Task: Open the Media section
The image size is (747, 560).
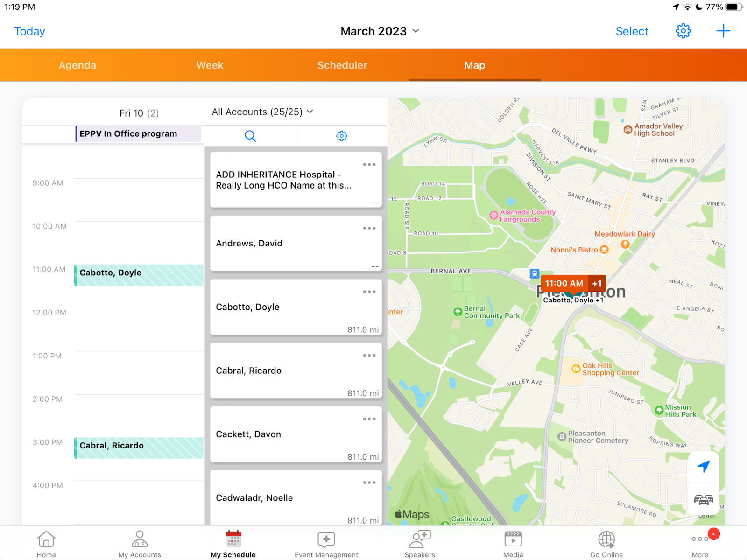Action: (513, 544)
